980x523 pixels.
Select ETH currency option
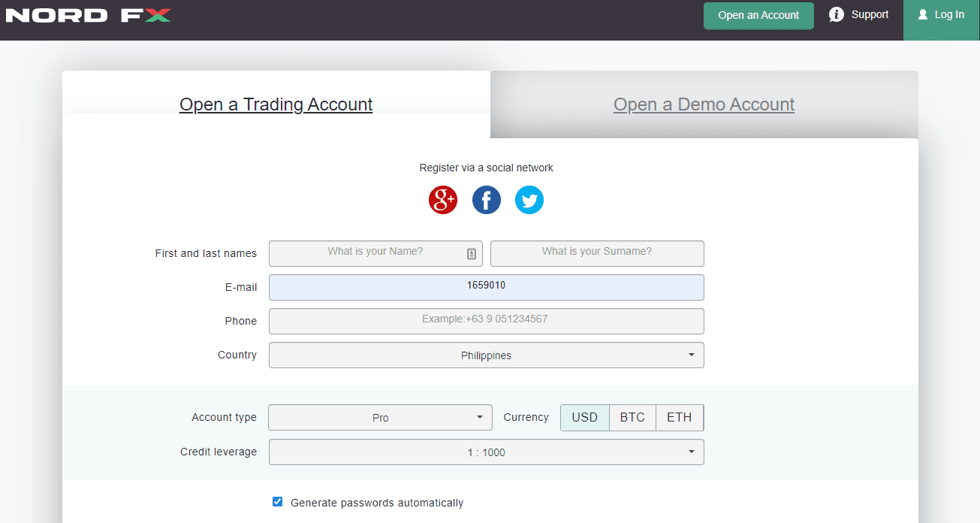coord(680,417)
